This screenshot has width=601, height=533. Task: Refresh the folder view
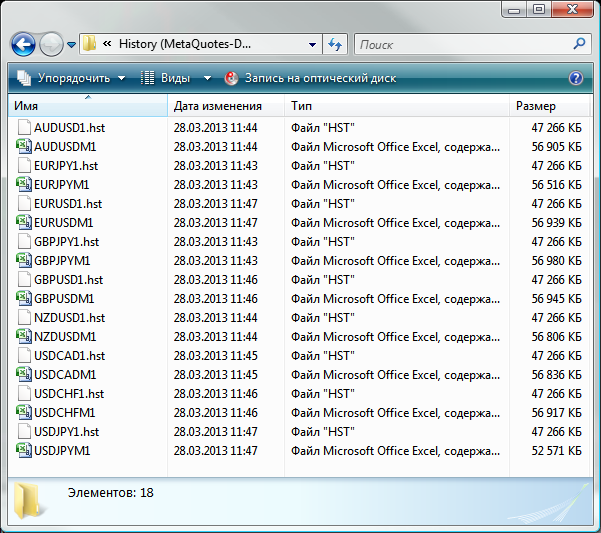coord(335,44)
